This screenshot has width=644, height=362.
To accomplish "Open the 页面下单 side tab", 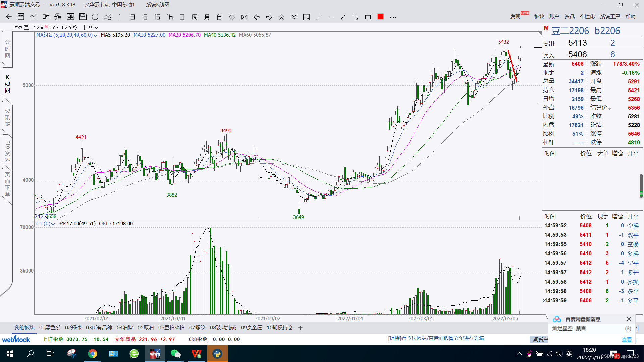I will pyautogui.click(x=7, y=184).
